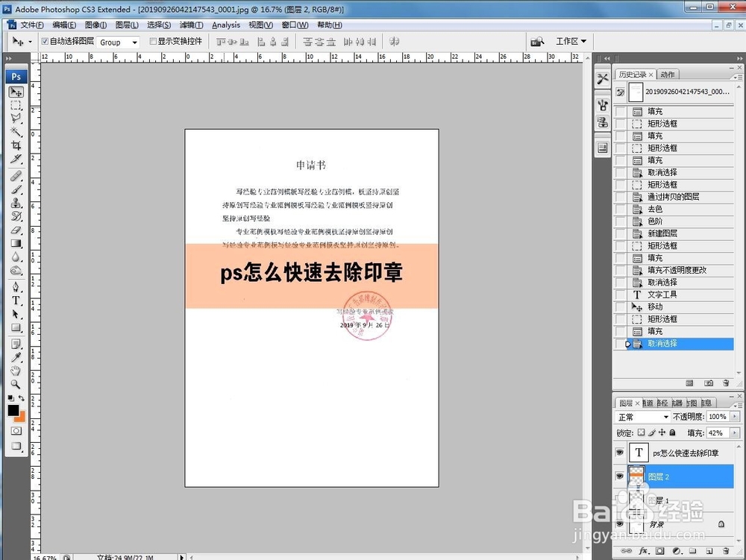The height and width of the screenshot is (560, 746).
Task: Swap foreground and background colors
Action: [x=22, y=398]
